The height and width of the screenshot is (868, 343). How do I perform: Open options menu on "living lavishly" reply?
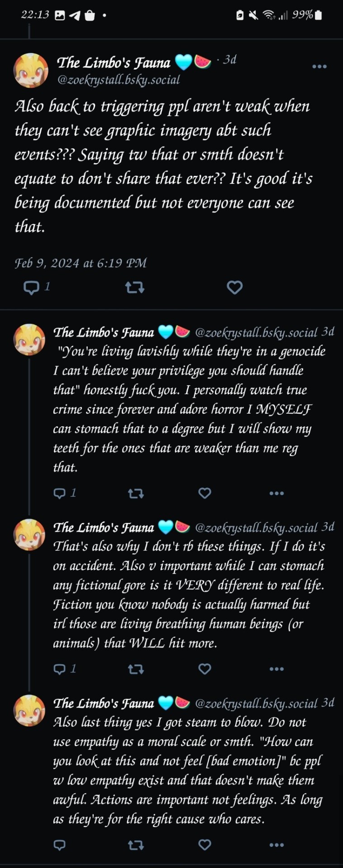pos(276,493)
